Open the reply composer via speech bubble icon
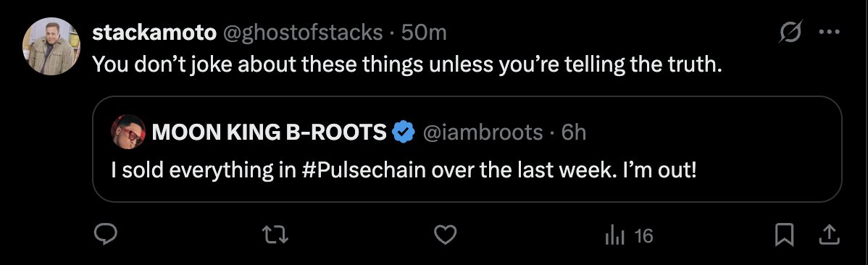Viewport: 868px width, 265px height. [x=105, y=236]
